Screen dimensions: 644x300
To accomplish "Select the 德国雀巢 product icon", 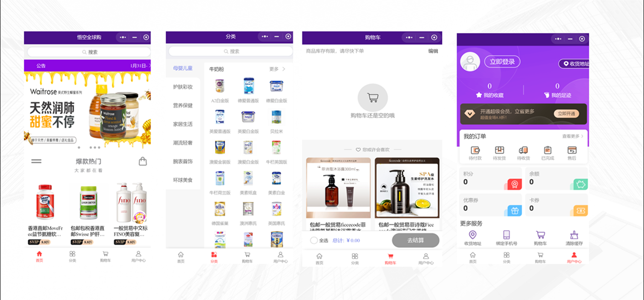I will (220, 209).
